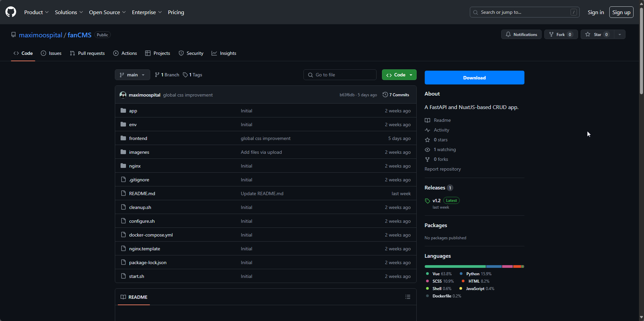Click the pulse icon beside Activity
The image size is (644, 321).
pos(427,130)
